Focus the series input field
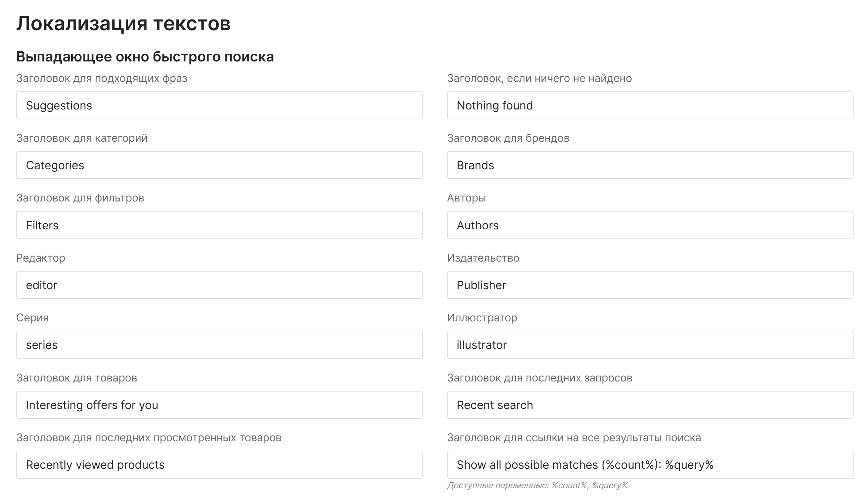This screenshot has width=868, height=499. pyautogui.click(x=219, y=345)
